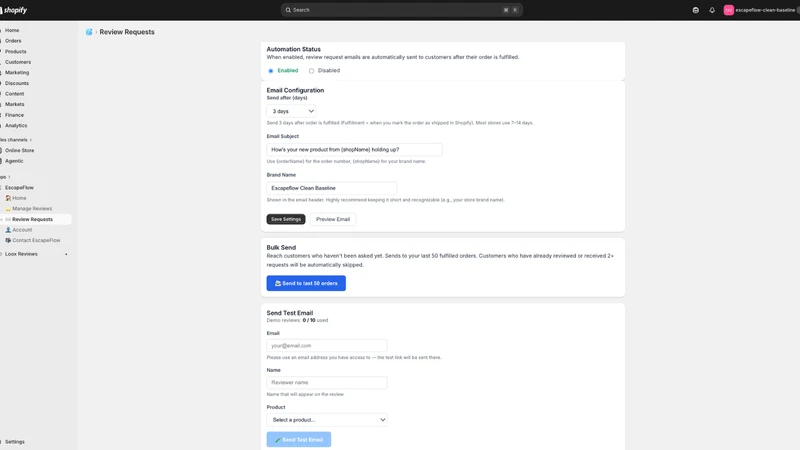Open the Select a product dropdown
The width and height of the screenshot is (800, 450).
tap(327, 420)
